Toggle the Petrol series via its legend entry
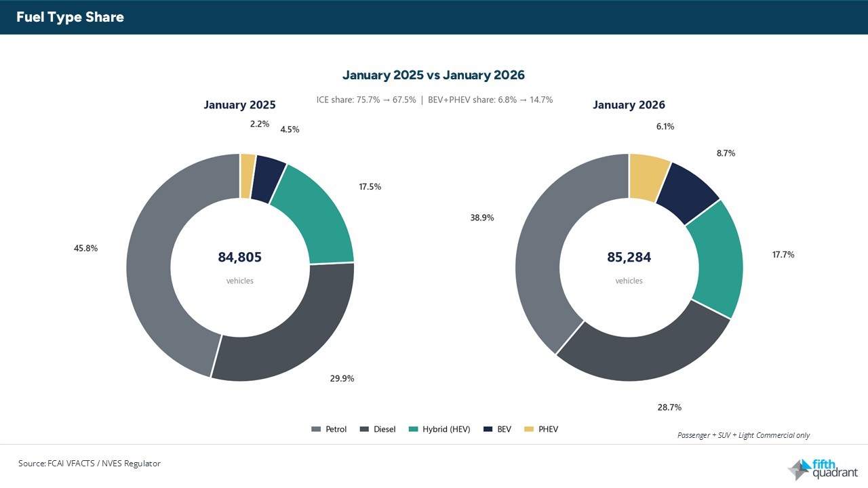Viewport: 868px width, 488px height. 329,429
